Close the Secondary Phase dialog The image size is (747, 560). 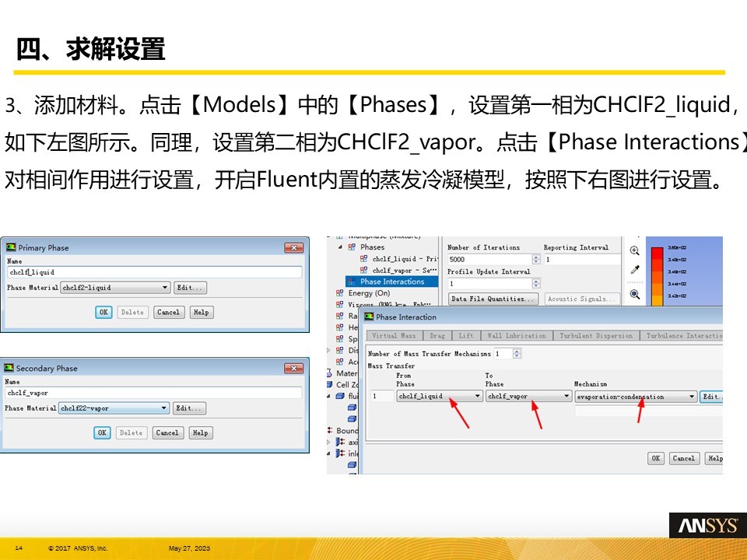[294, 368]
